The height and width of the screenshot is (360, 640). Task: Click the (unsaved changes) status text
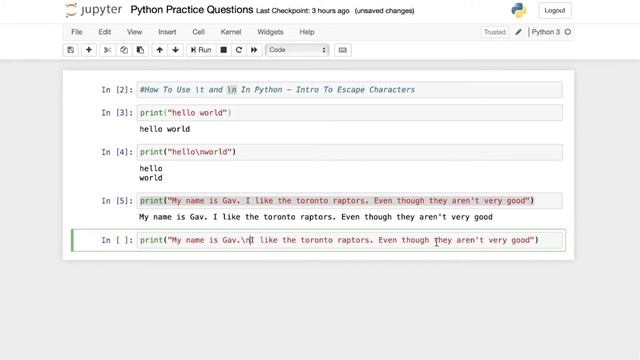click(384, 11)
